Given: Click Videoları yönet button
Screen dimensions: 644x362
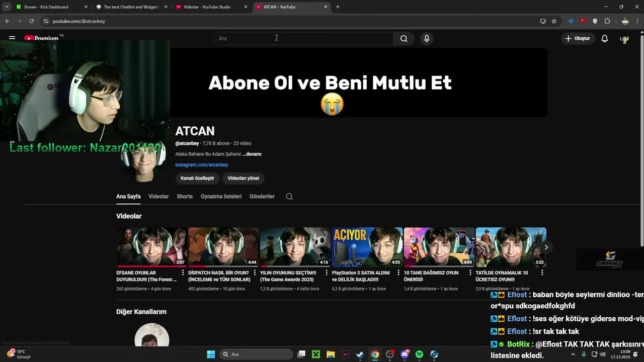Looking at the screenshot, I should 244,178.
